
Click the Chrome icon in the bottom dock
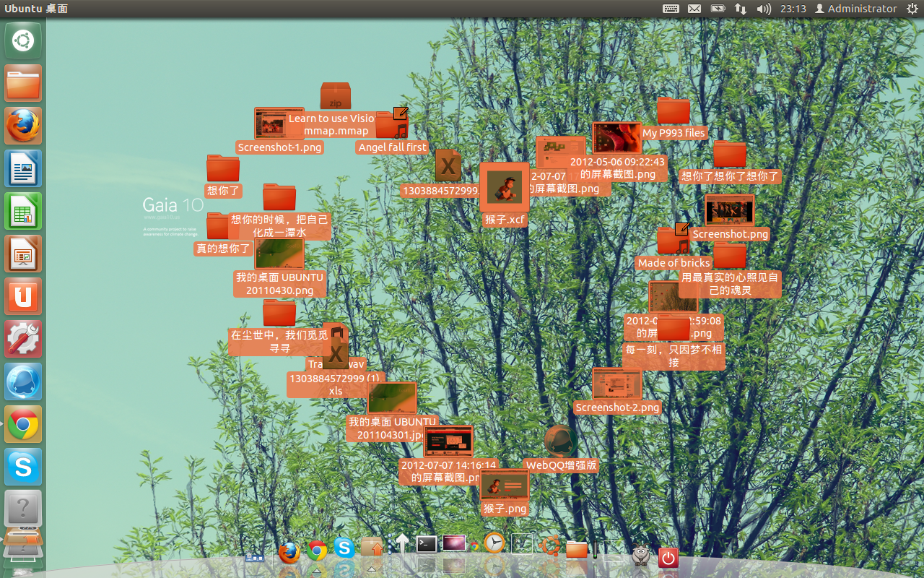pos(317,551)
